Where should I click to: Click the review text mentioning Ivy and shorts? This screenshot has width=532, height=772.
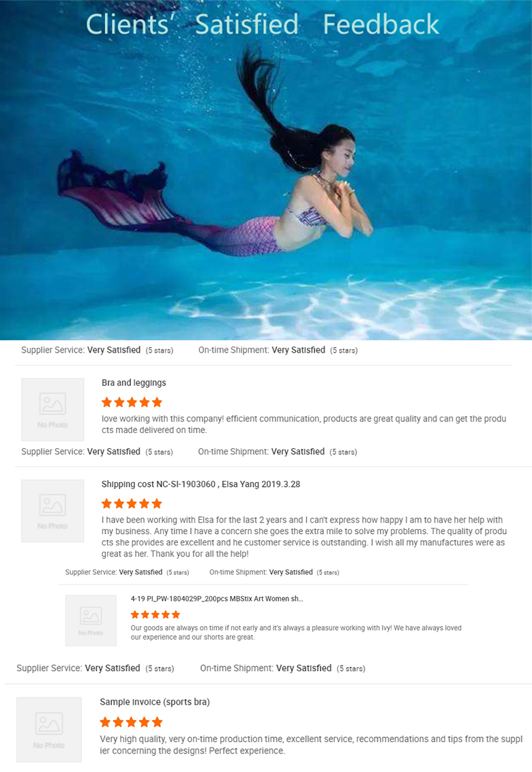[296, 632]
